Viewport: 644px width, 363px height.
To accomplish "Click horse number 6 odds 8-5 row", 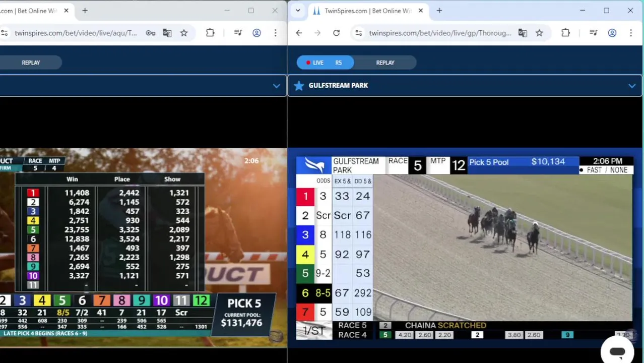I will (335, 292).
